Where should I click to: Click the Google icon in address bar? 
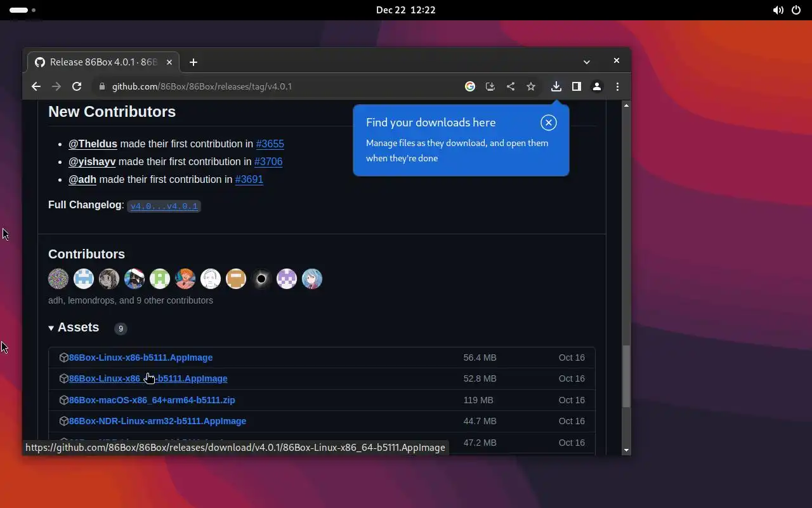470,86
